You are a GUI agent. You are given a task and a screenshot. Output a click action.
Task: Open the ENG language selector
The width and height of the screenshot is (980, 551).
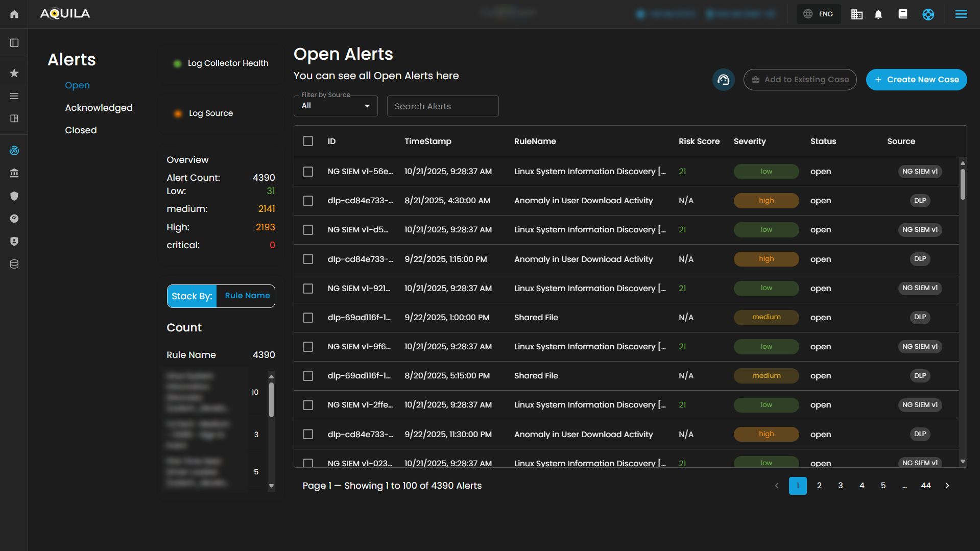click(819, 14)
